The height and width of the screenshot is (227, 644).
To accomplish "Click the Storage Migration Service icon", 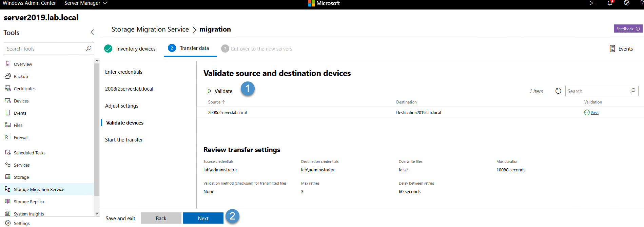I will coord(8,189).
